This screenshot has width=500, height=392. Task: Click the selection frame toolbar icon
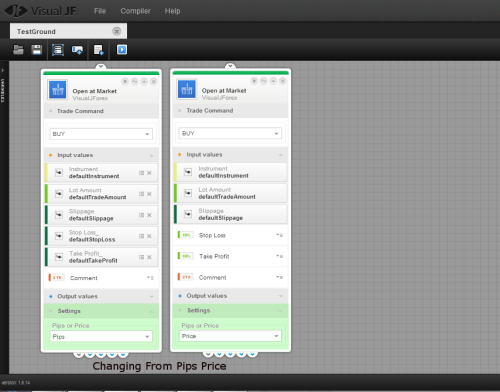(x=58, y=50)
